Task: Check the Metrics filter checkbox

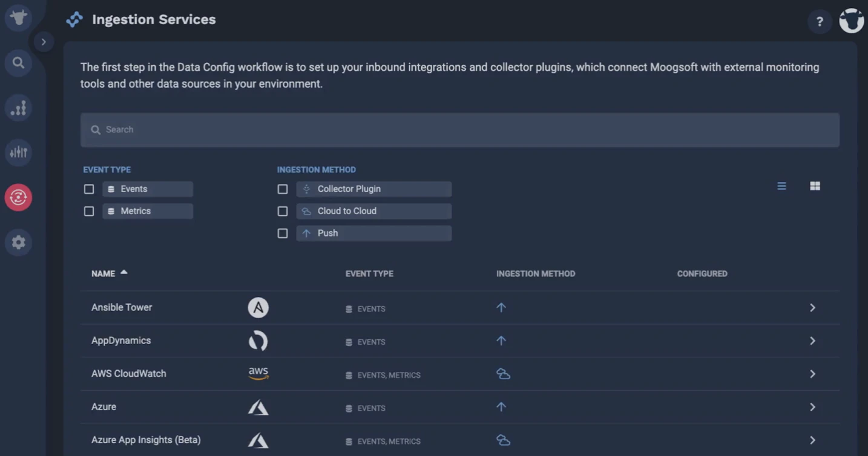Action: click(89, 210)
